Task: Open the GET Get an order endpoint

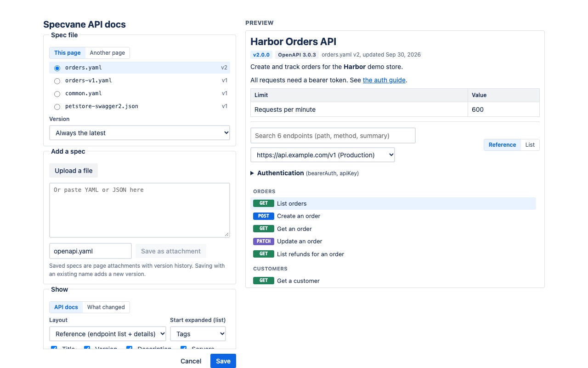Action: [393, 229]
